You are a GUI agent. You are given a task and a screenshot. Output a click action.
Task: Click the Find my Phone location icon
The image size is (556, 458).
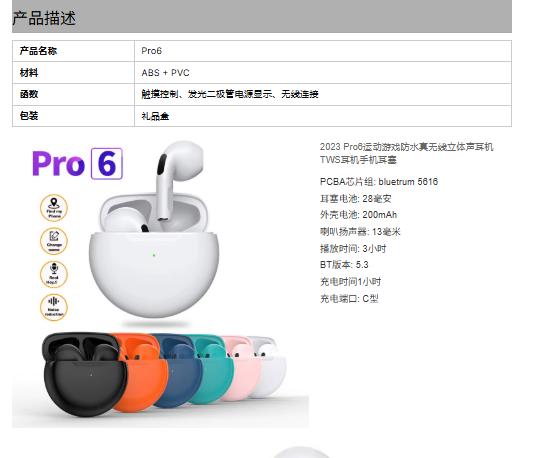pos(54,208)
